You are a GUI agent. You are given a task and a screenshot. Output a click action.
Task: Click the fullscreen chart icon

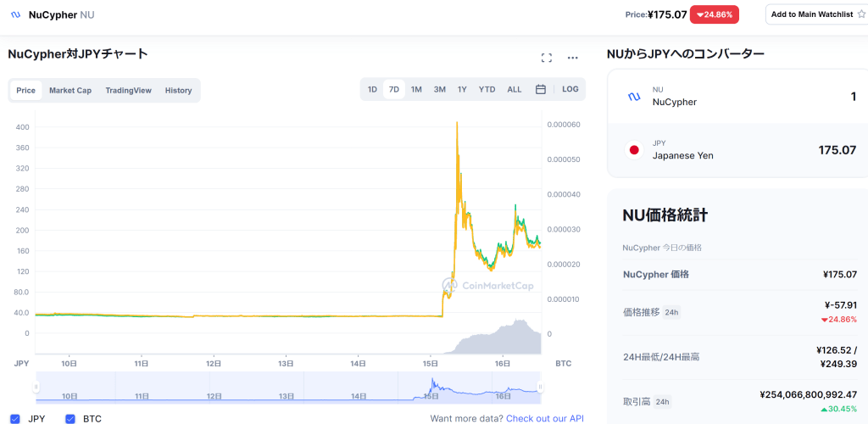(x=547, y=58)
